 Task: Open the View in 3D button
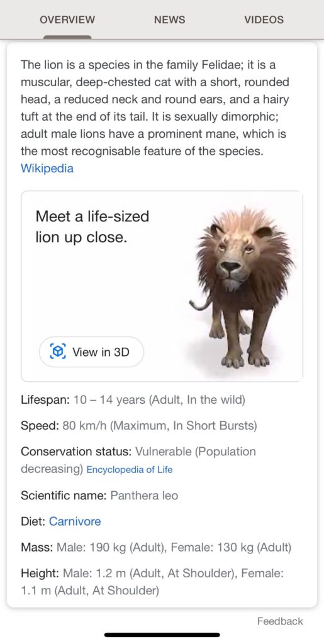pos(92,352)
